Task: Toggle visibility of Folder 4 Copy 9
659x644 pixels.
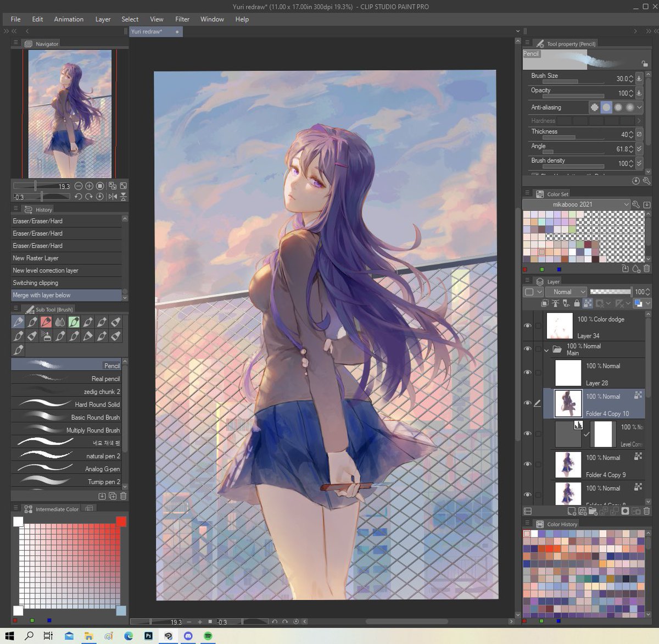Action: click(x=527, y=464)
